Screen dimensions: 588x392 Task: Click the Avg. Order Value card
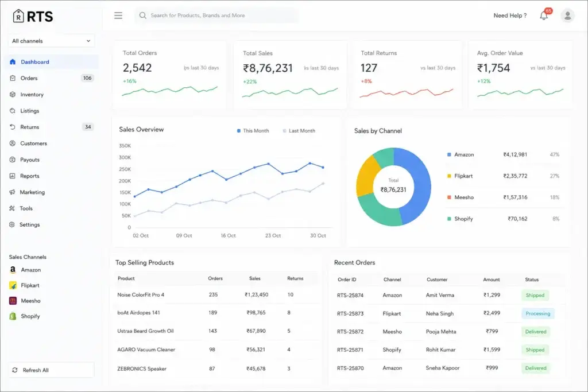click(x=520, y=75)
